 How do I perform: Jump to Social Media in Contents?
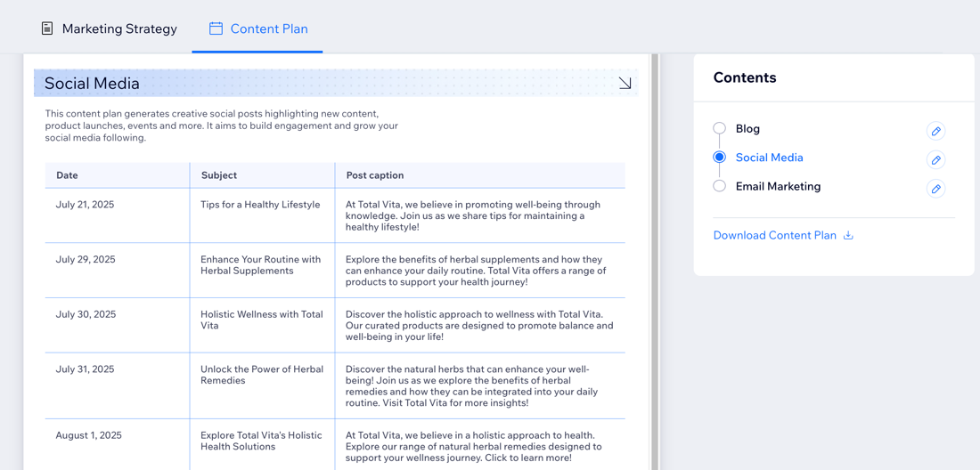click(770, 158)
